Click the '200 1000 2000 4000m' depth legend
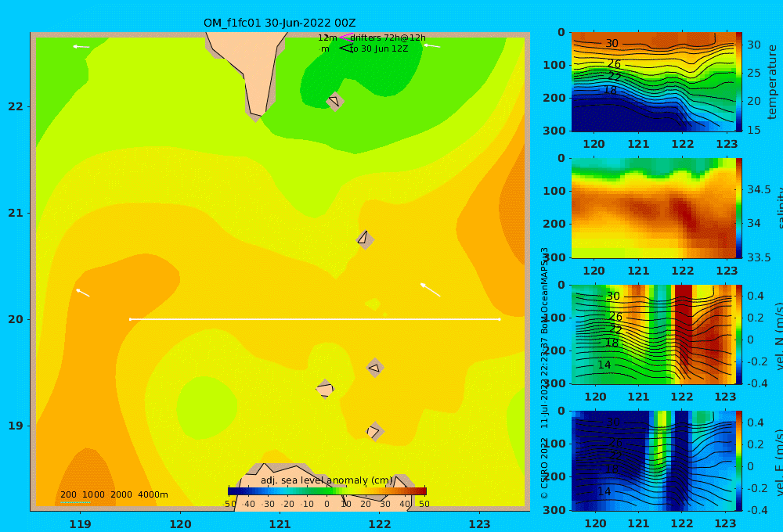The height and width of the screenshot is (532, 783). coord(114,494)
